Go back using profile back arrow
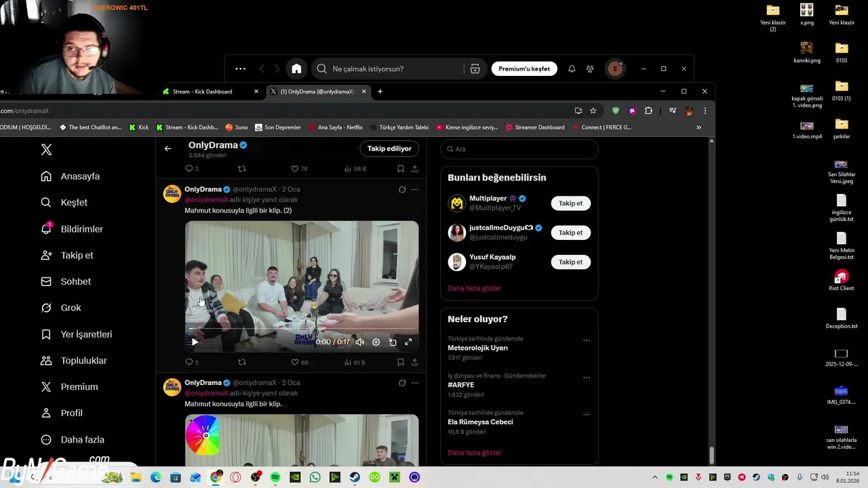The image size is (868, 488). pyautogui.click(x=167, y=148)
